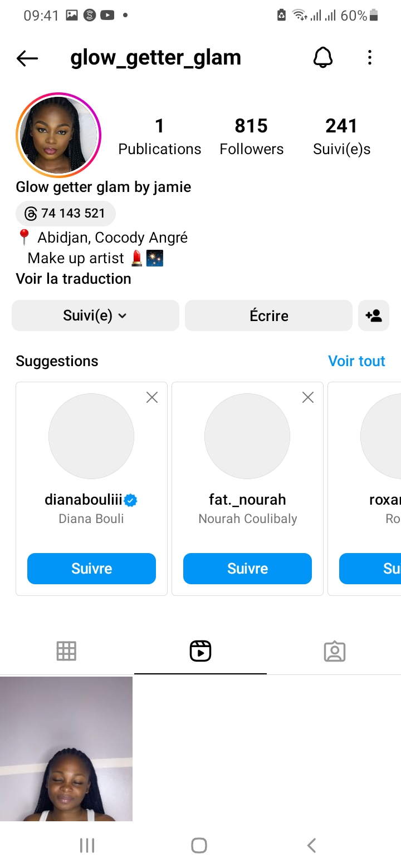Open the three-dot options menu
This screenshot has height=868, width=401.
tap(370, 57)
